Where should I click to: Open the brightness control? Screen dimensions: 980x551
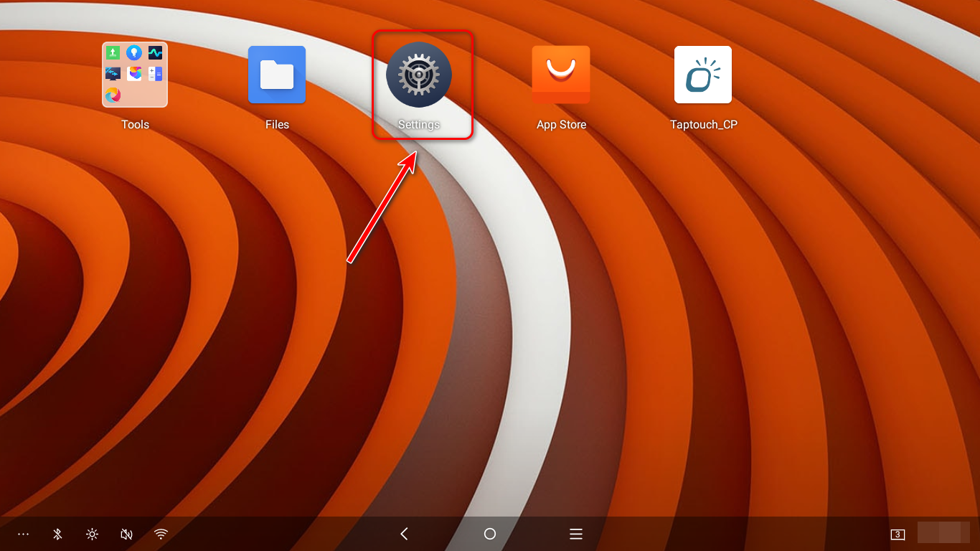tap(92, 534)
